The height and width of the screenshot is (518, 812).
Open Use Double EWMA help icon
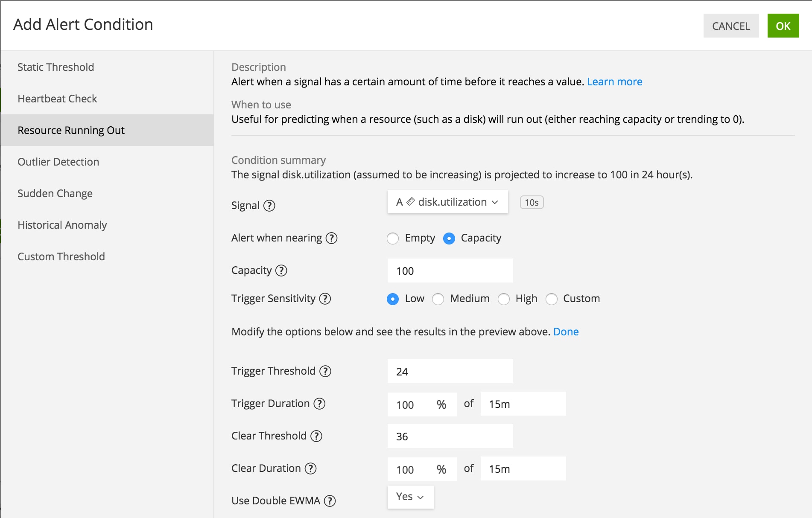[330, 501]
